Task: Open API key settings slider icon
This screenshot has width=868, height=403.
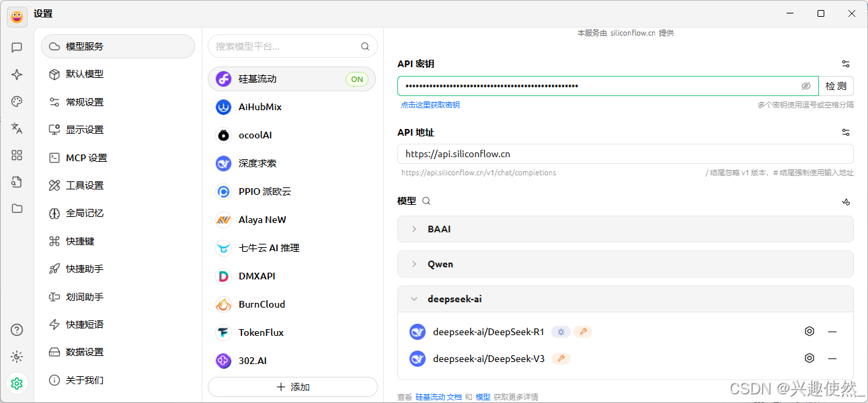Action: tap(846, 64)
